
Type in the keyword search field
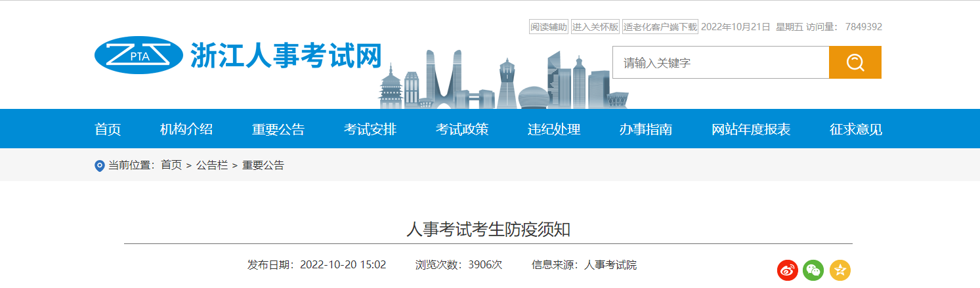[720, 63]
